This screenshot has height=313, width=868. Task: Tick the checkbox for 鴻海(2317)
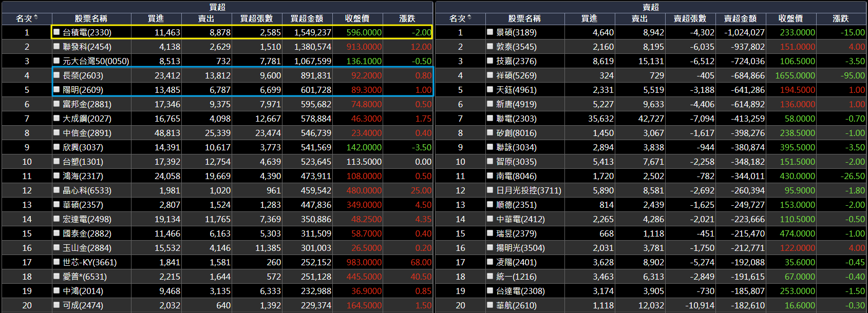[56, 175]
